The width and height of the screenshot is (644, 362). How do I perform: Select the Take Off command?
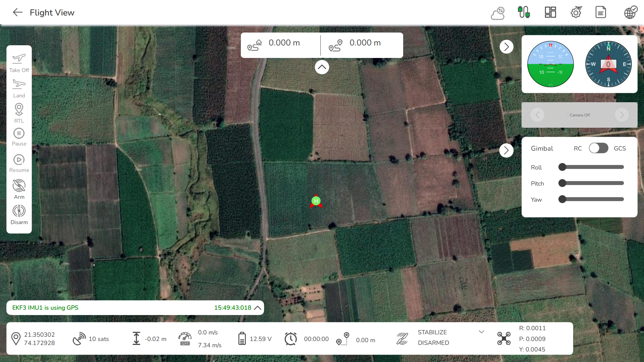tap(19, 61)
